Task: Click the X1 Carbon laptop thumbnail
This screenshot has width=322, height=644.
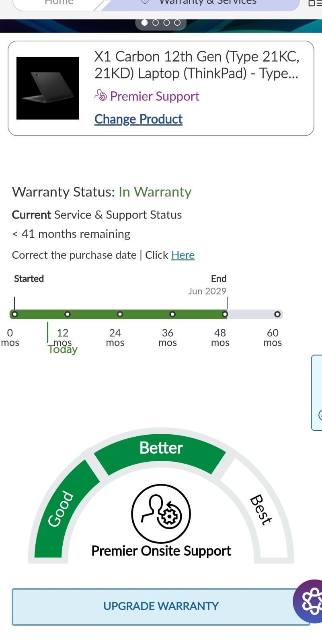Action: pyautogui.click(x=47, y=88)
